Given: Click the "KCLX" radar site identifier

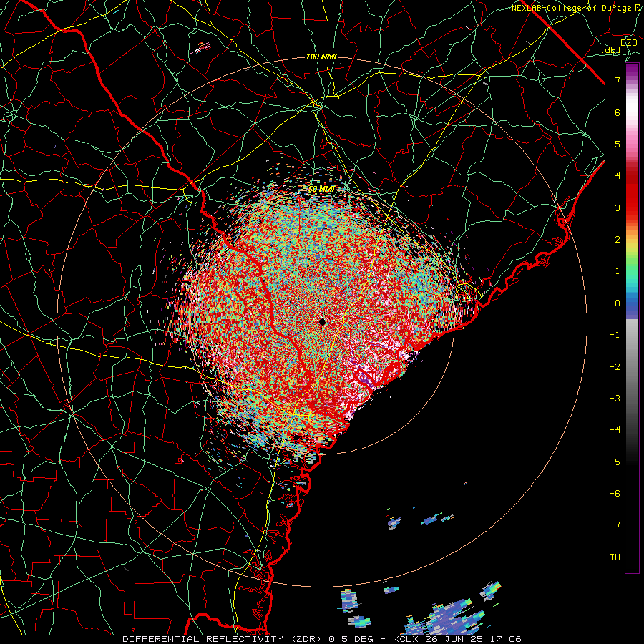Looking at the screenshot, I should click(406, 639).
